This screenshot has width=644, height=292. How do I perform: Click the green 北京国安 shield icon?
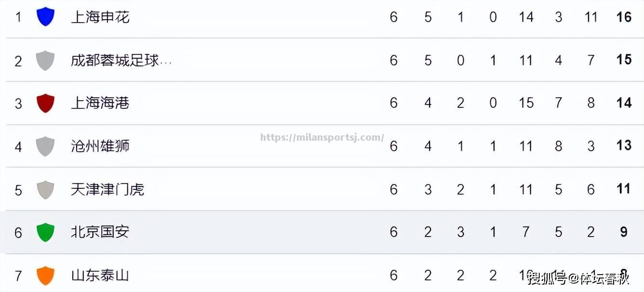coord(45,232)
